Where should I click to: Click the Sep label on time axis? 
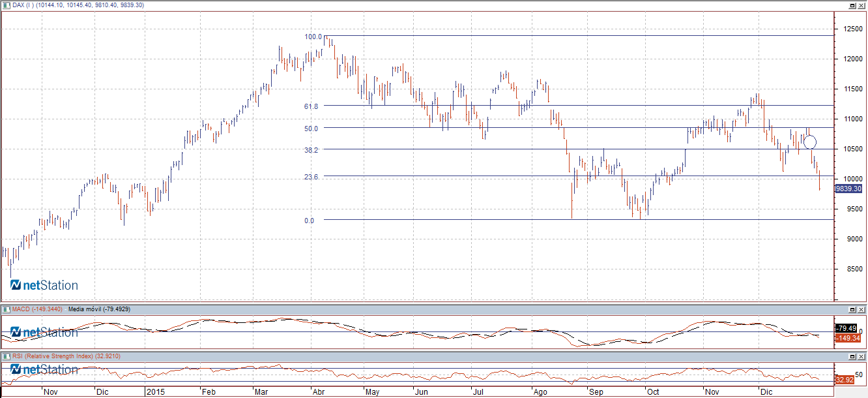[x=596, y=393]
